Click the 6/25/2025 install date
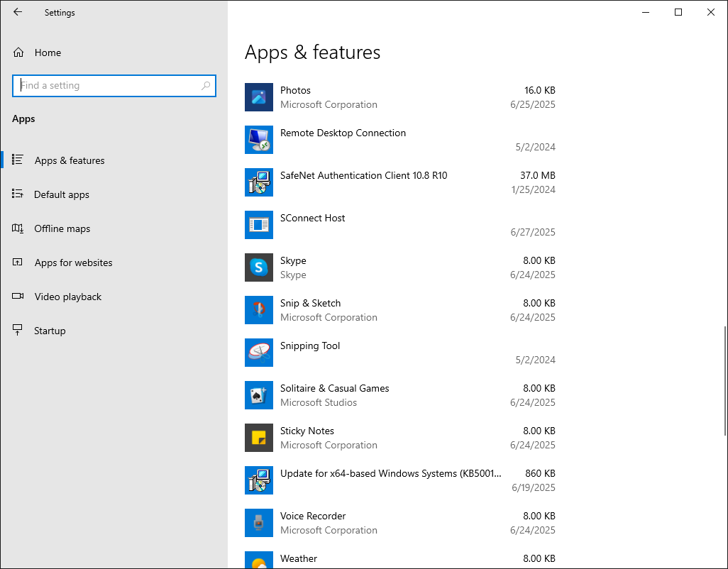 533,104
